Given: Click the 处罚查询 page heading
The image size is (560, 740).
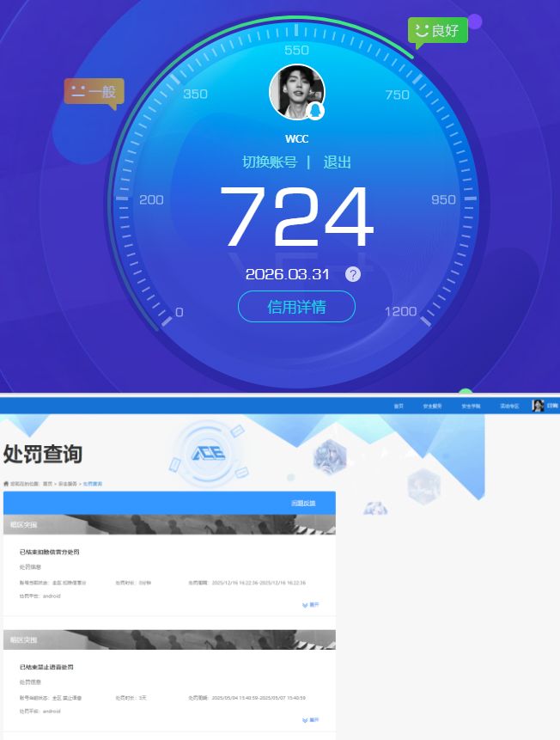Looking at the screenshot, I should coord(43,454).
